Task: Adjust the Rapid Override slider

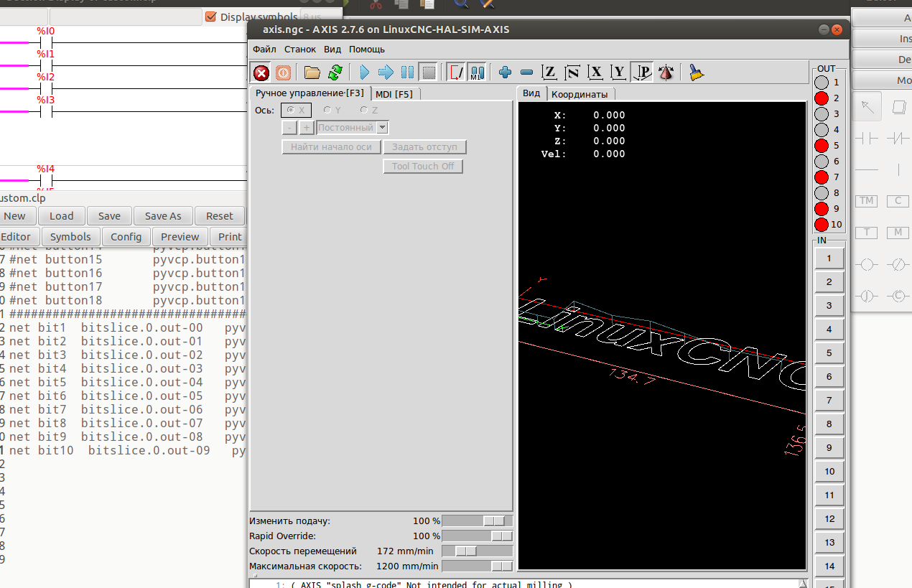Action: 478,536
